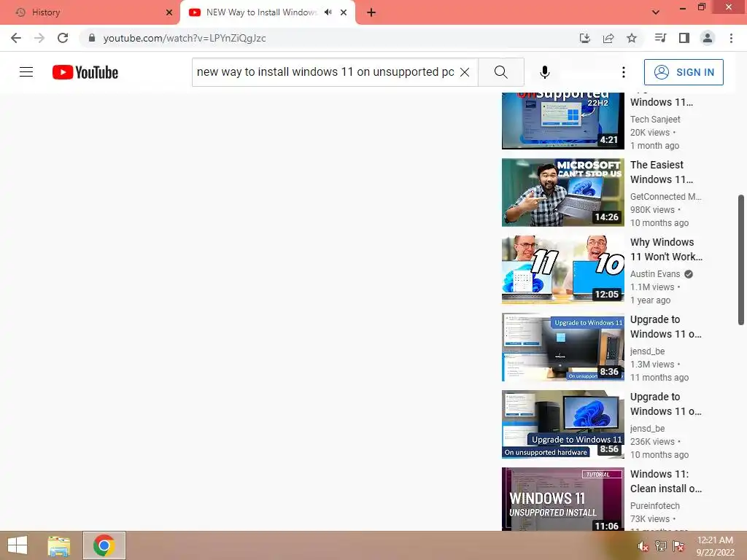Bookmark this tab with the star
The image size is (747, 560).
(632, 38)
